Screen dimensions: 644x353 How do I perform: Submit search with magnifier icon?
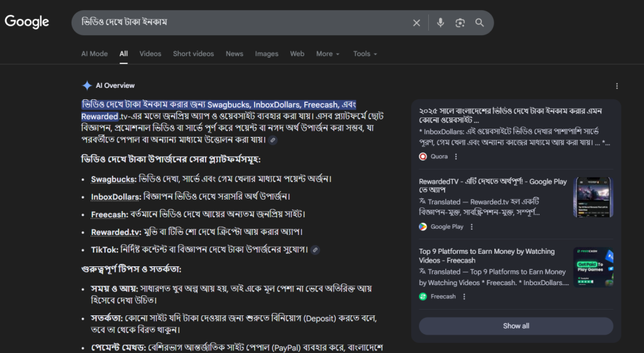pos(479,23)
